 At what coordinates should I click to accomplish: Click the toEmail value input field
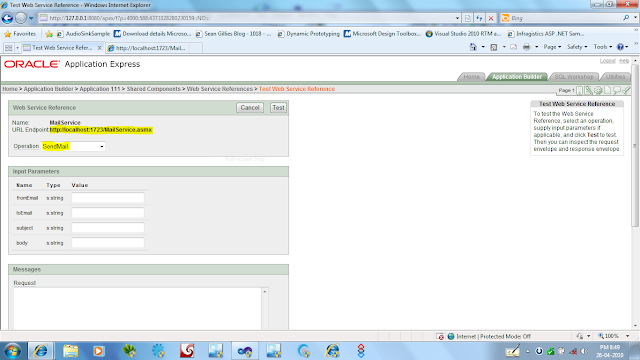[x=108, y=213]
